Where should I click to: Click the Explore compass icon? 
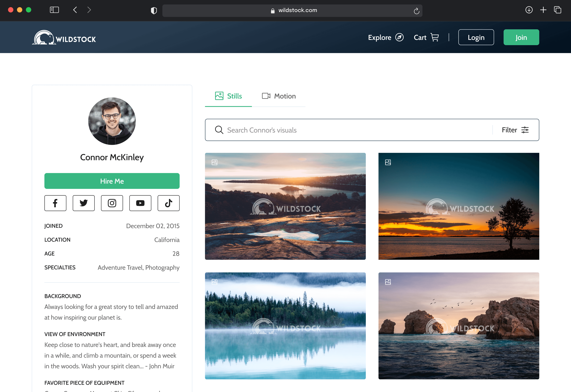click(399, 38)
